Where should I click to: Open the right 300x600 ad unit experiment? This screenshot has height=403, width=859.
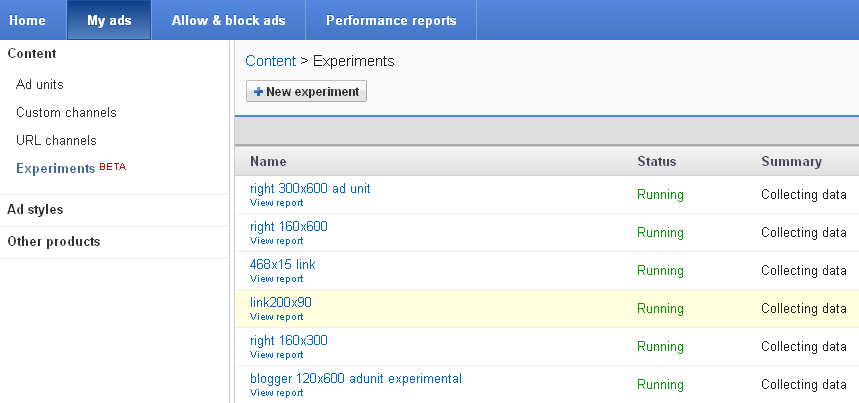(x=310, y=188)
